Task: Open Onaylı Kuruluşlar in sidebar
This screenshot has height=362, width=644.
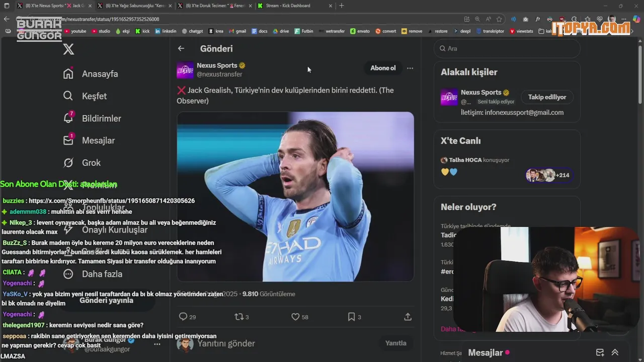Action: (105, 230)
